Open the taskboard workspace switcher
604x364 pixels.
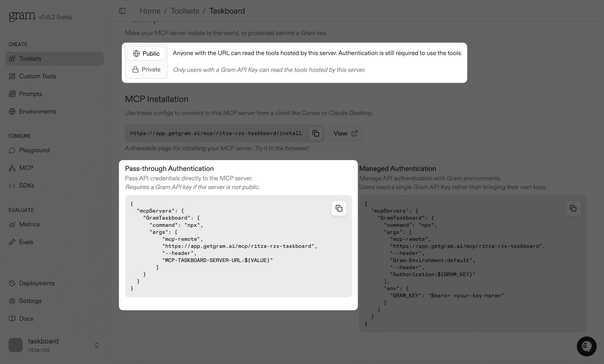97,345
